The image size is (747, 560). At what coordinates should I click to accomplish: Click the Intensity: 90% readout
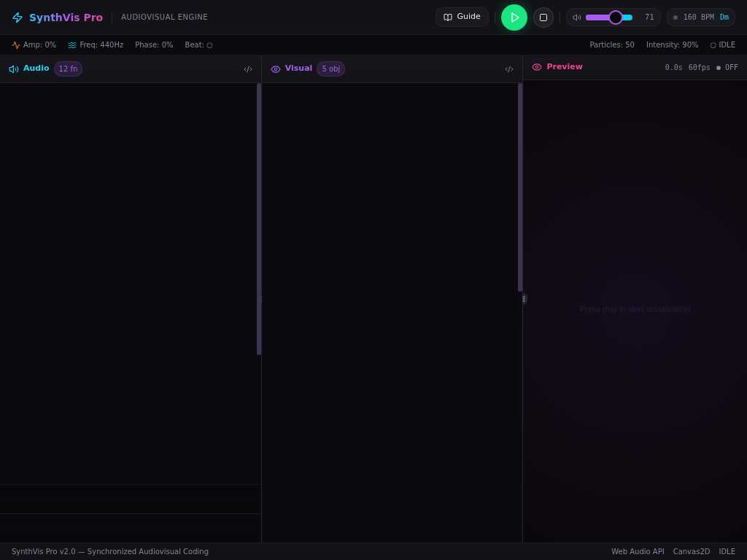[672, 44]
